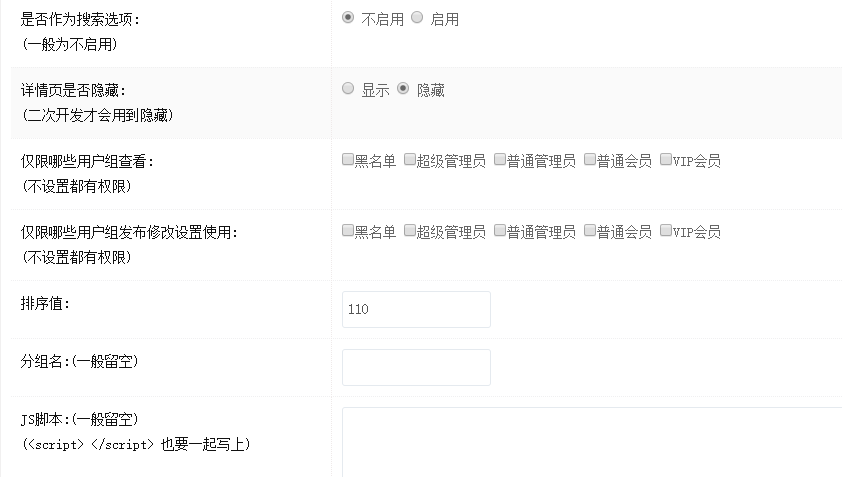Click the 仅限哪些用户组查看 label text
This screenshot has width=842, height=477.
pyautogui.click(x=87, y=161)
